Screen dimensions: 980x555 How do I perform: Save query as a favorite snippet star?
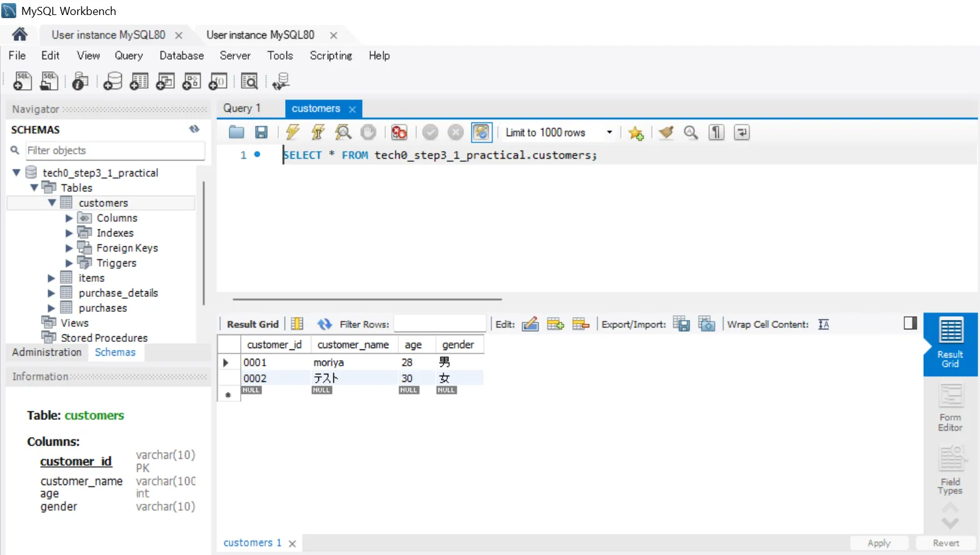pyautogui.click(x=635, y=132)
